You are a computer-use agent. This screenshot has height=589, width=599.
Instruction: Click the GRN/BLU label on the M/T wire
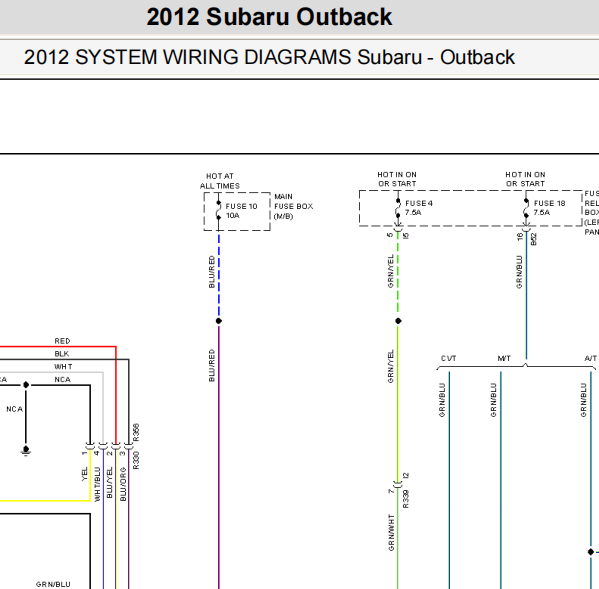(x=494, y=400)
